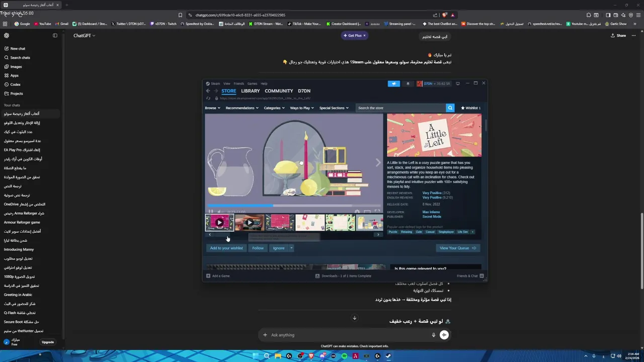Viewport: 644px width, 362px height.
Task: Click the video settings gear in trailer
Action: (357, 212)
